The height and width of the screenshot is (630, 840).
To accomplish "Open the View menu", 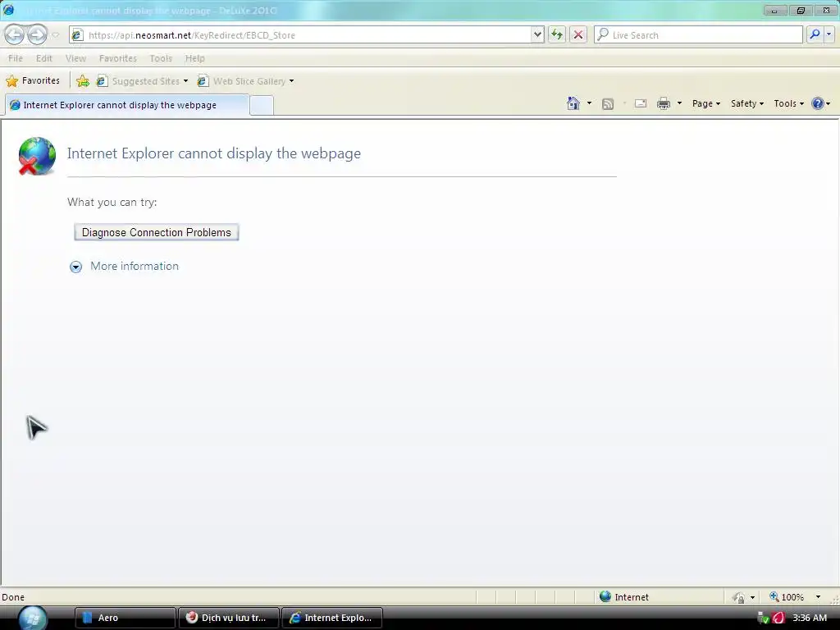I will [x=75, y=58].
